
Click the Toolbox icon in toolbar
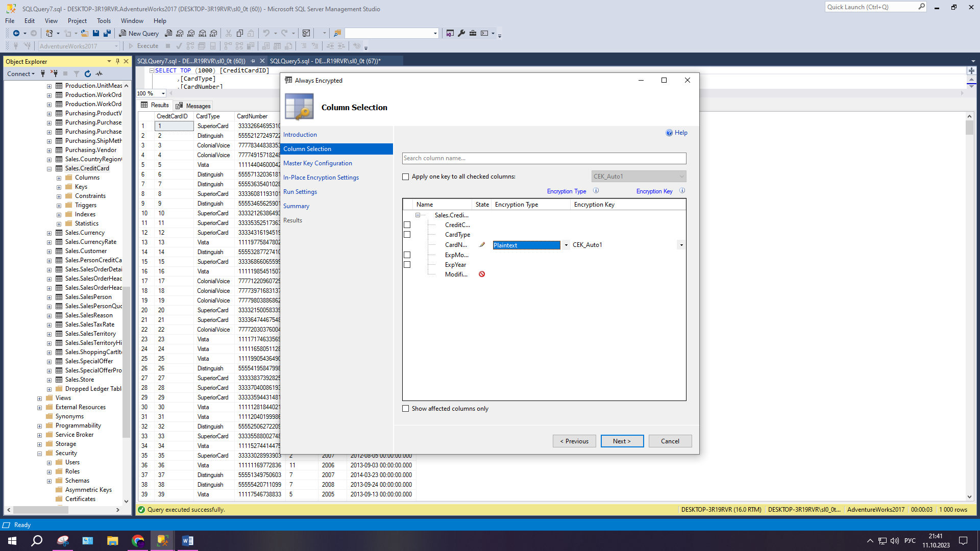click(473, 33)
